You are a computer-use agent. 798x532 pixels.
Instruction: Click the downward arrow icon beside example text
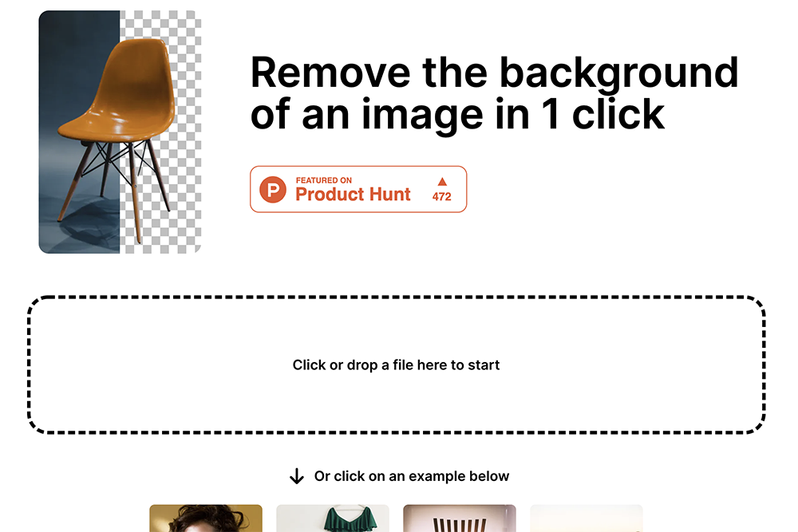(x=297, y=476)
